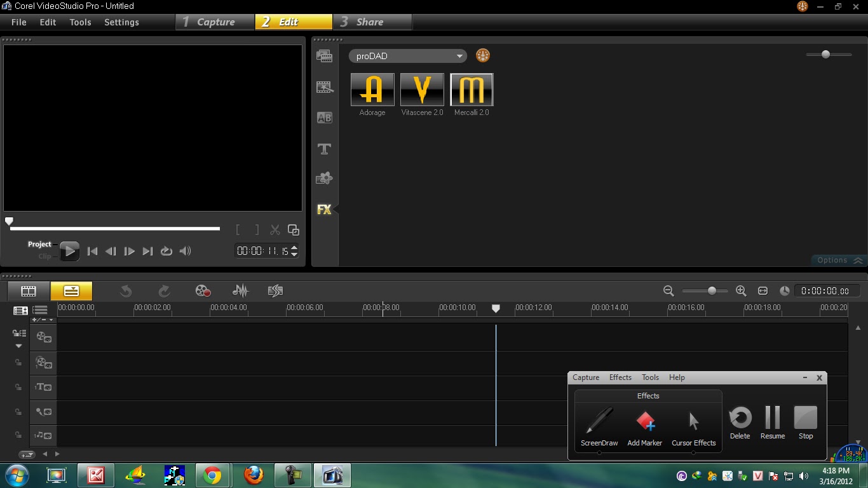Step to previous frame
Viewport: 868px width, 488px height.
pyautogui.click(x=111, y=251)
